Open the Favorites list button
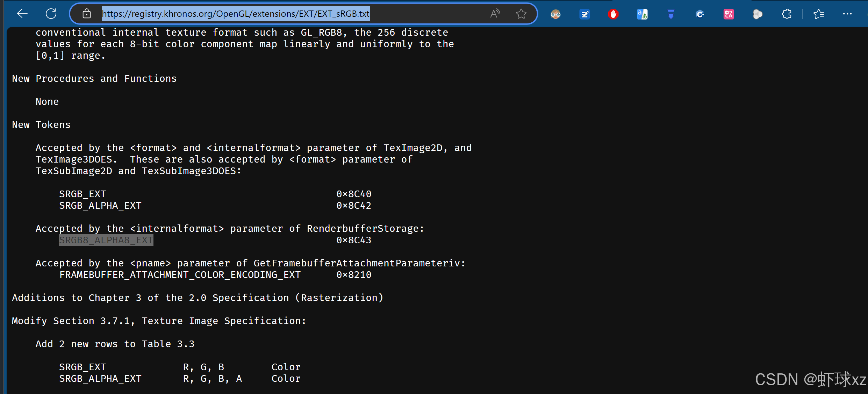Viewport: 868px width, 394px height. [818, 14]
